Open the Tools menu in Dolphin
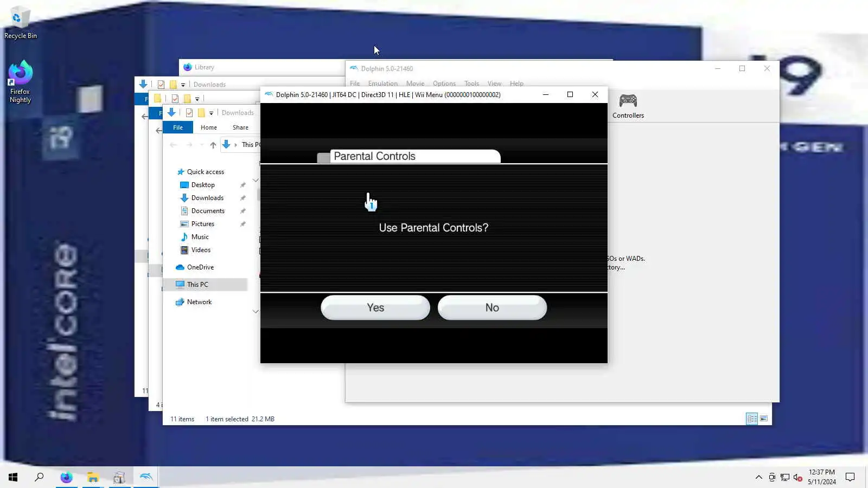This screenshot has height=488, width=868. coord(471,84)
